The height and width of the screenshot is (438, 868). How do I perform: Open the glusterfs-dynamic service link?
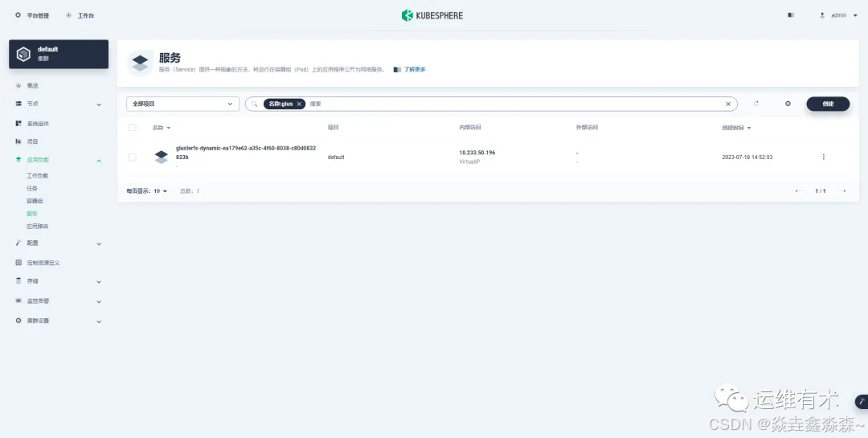[246, 152]
